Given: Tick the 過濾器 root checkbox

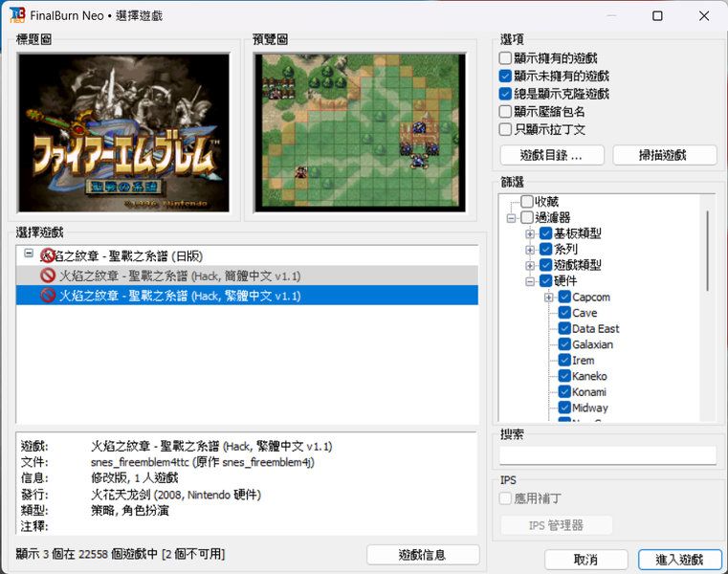Looking at the screenshot, I should pyautogui.click(x=527, y=217).
